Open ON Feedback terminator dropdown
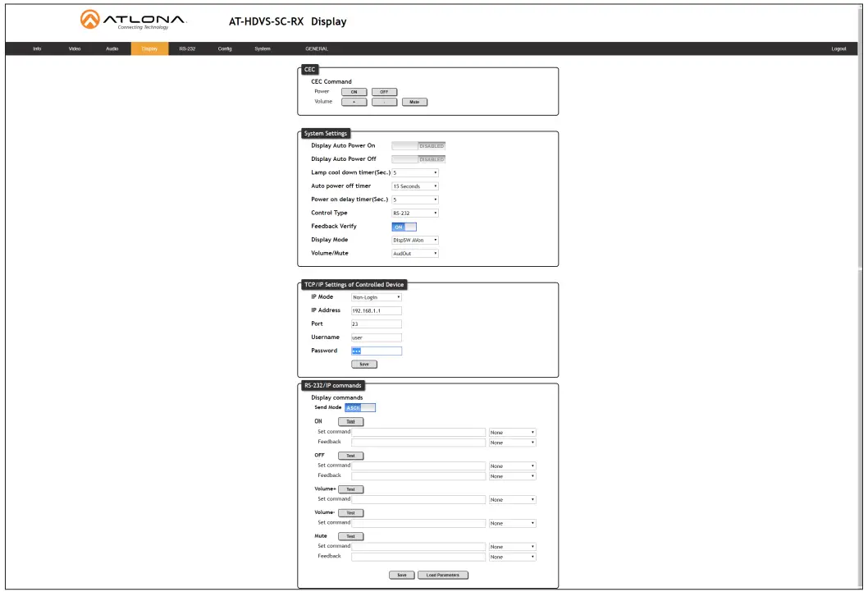This screenshot has width=868, height=592. click(x=513, y=443)
